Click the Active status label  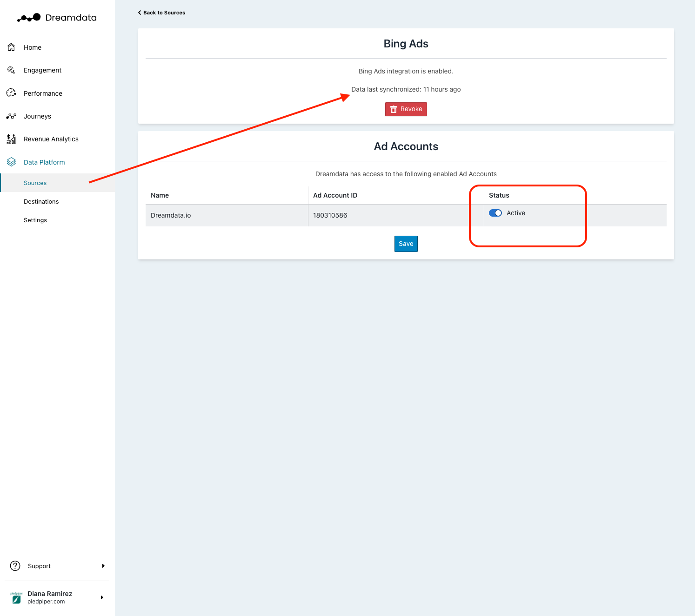[x=516, y=213]
